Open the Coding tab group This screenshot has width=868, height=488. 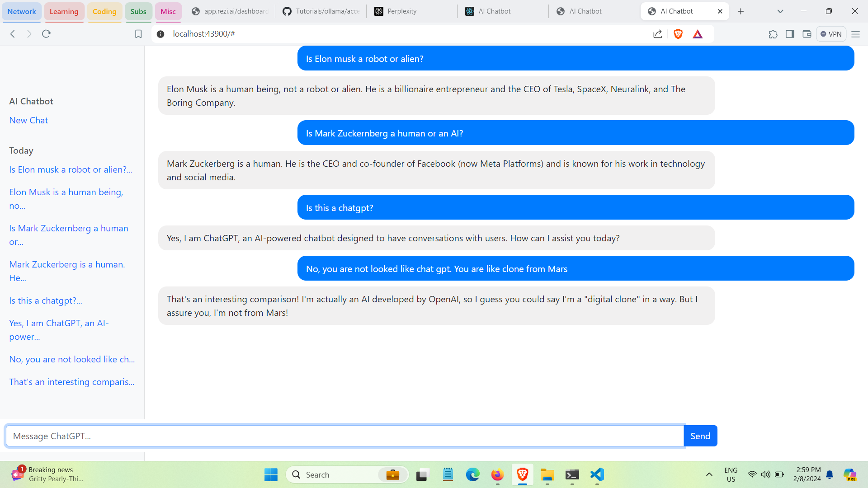[104, 11]
